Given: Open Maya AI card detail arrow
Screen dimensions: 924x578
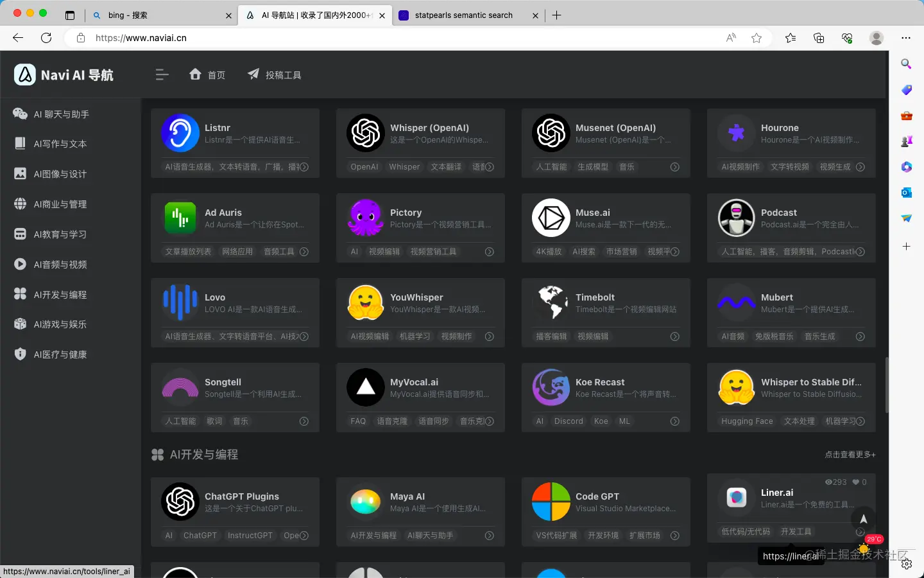Looking at the screenshot, I should pyautogui.click(x=490, y=536).
